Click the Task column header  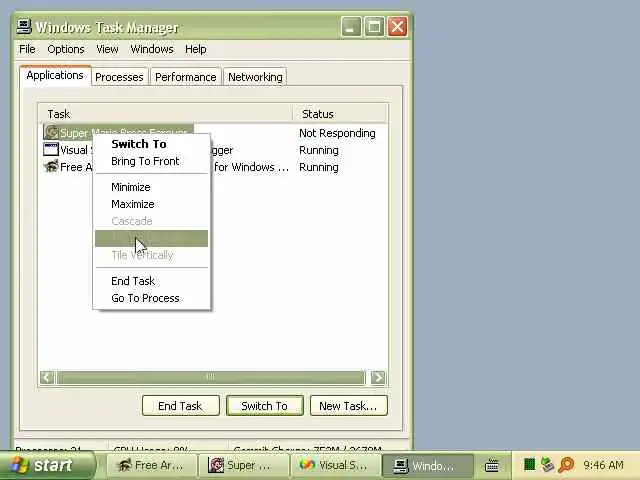click(165, 114)
